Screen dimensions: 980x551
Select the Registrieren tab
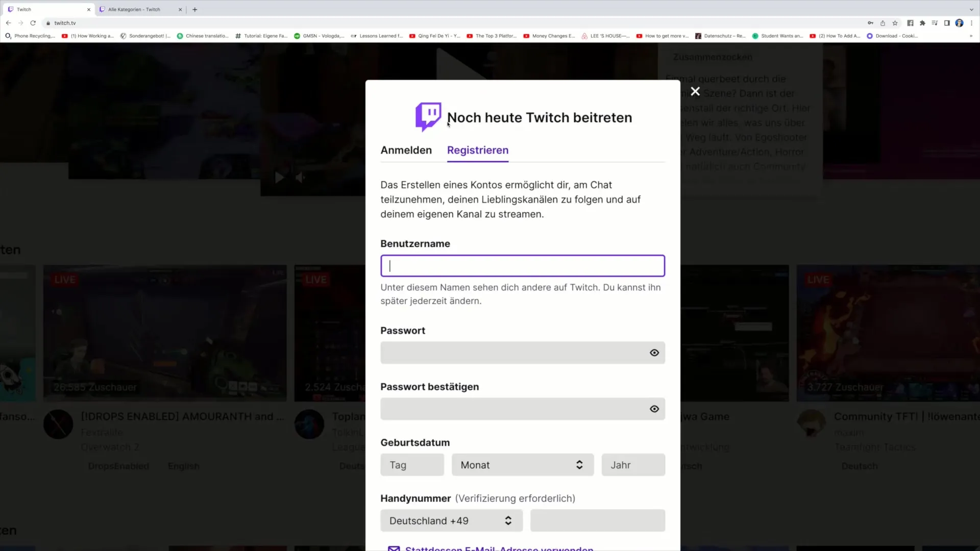click(x=478, y=150)
